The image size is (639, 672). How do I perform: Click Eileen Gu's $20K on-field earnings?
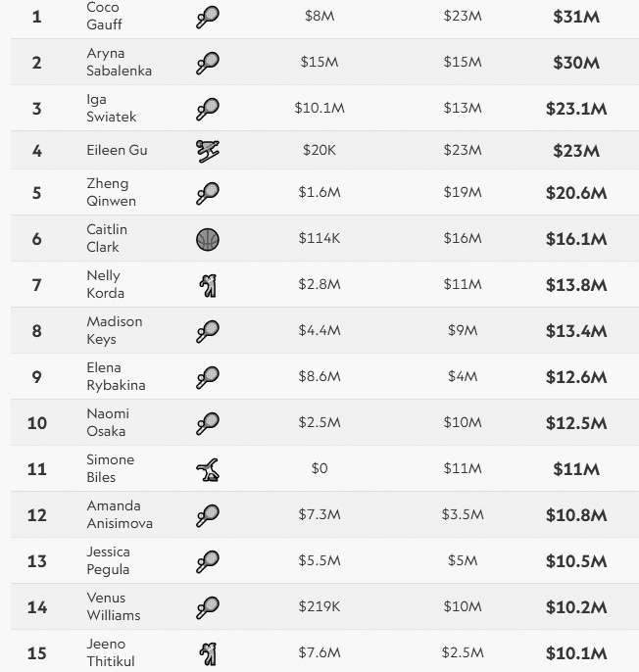[319, 151]
